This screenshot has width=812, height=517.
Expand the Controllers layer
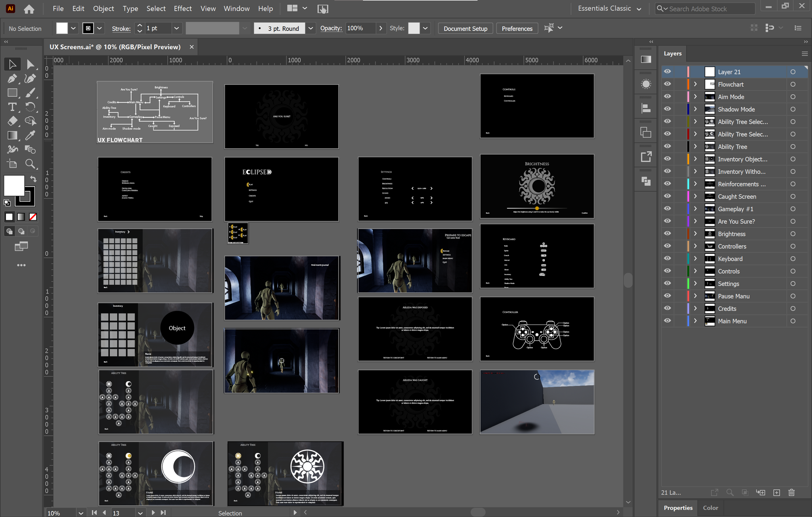(695, 246)
